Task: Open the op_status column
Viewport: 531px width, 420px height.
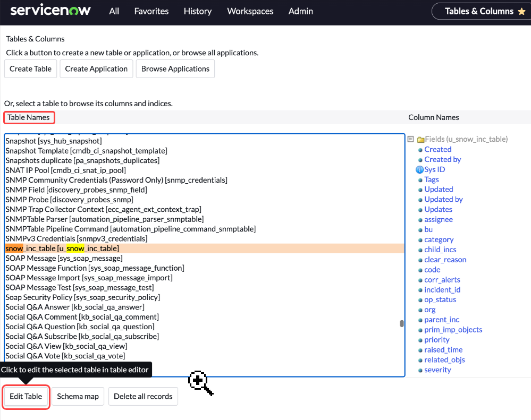Action: pyautogui.click(x=440, y=300)
